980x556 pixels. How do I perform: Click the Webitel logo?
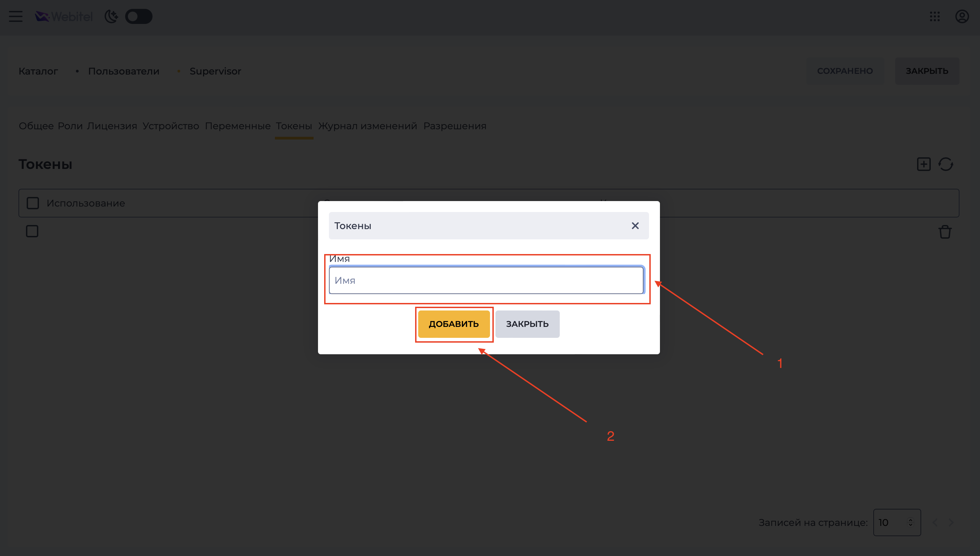pos(64,16)
